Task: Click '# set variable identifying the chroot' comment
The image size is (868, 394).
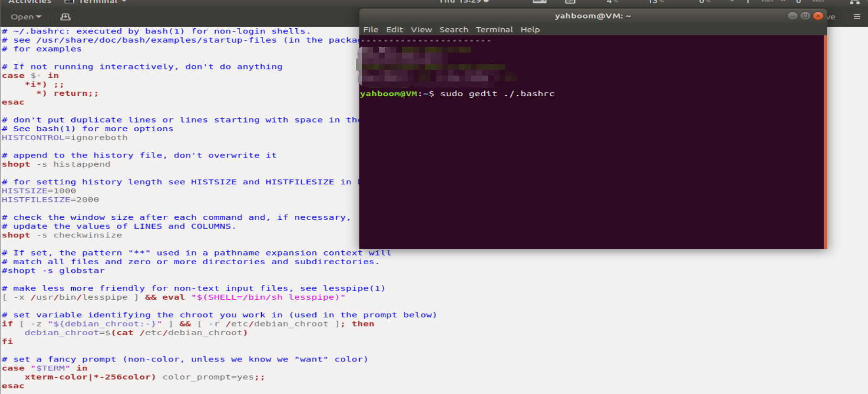Action: [220, 315]
